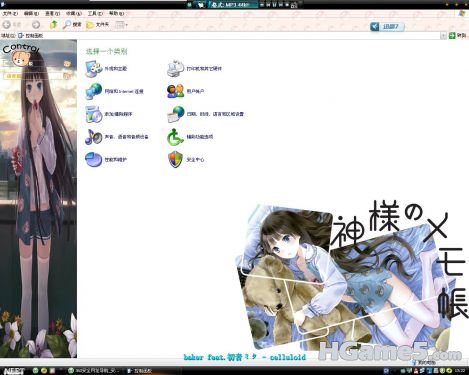The width and height of the screenshot is (469, 375).
Task: Click the Date, Time, Language, Regional link
Action: coord(215,114)
